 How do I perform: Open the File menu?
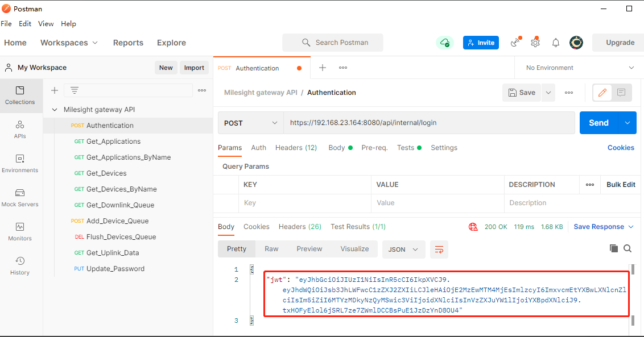click(6, 24)
